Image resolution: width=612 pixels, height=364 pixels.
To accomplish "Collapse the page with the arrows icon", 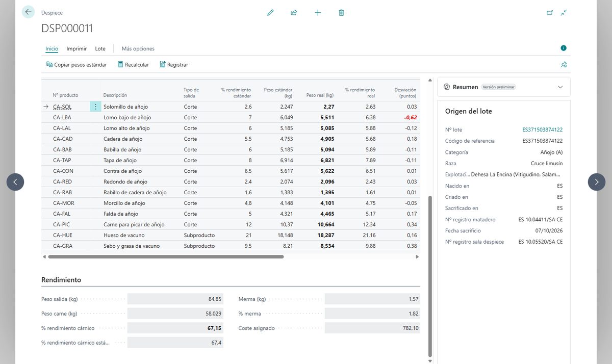I will coord(564,13).
